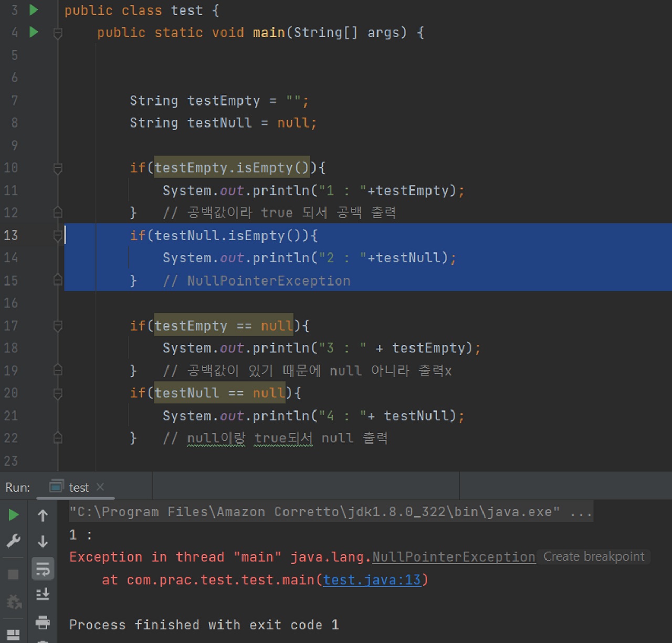672x643 pixels.
Task: Close the 'test' run tab with its x
Action: click(101, 487)
